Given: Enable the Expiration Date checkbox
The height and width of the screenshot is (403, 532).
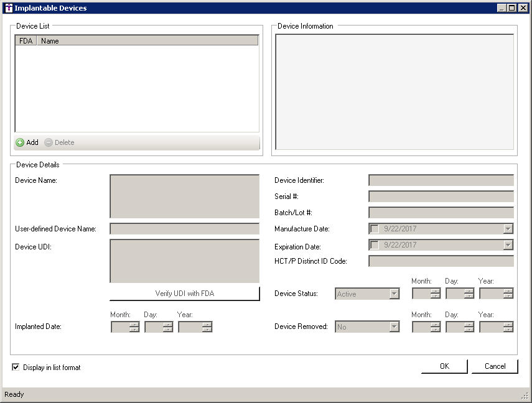Looking at the screenshot, I should (375, 244).
